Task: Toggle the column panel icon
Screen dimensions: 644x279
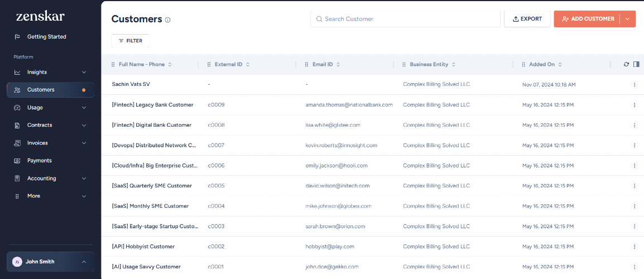Action: coord(636,64)
